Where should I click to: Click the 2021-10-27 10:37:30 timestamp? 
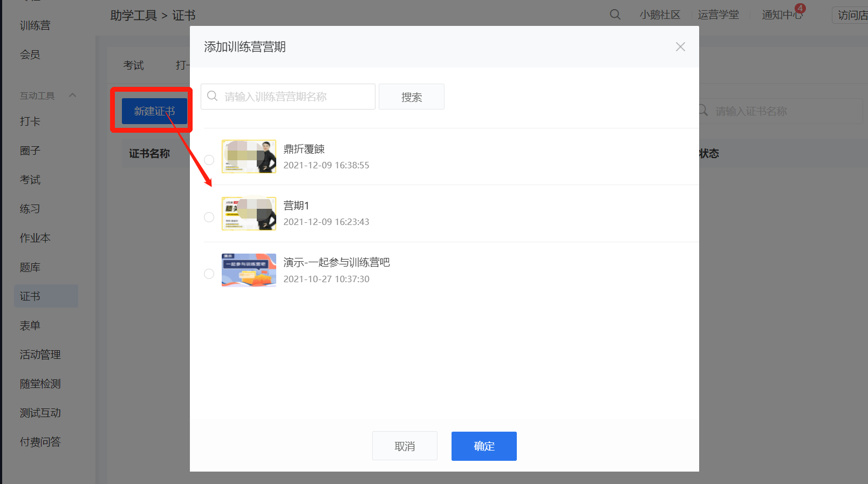pyautogui.click(x=326, y=279)
